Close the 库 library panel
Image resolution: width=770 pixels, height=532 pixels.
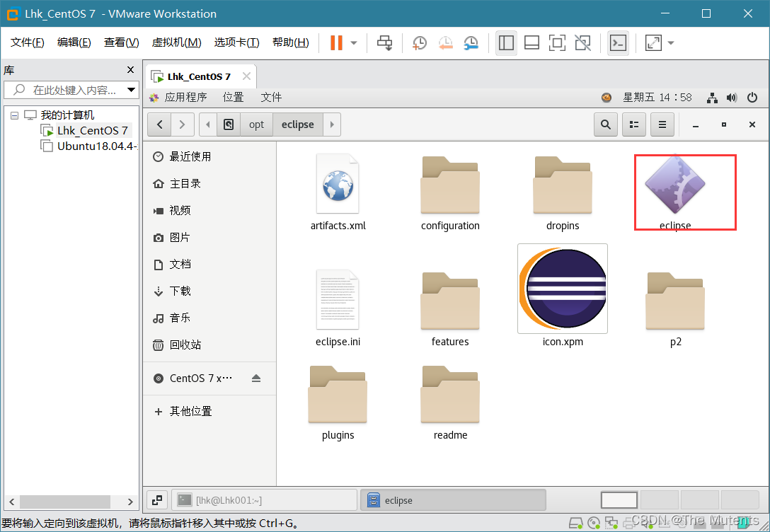coord(131,70)
